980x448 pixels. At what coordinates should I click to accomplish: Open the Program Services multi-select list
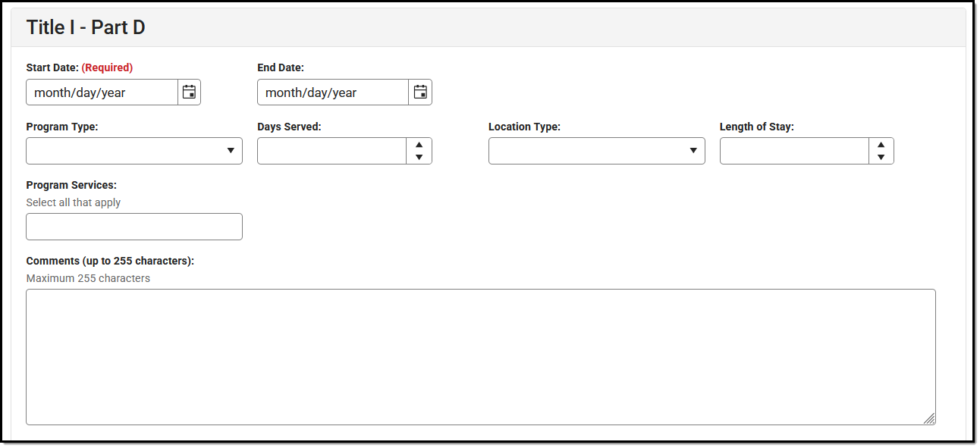(x=134, y=227)
